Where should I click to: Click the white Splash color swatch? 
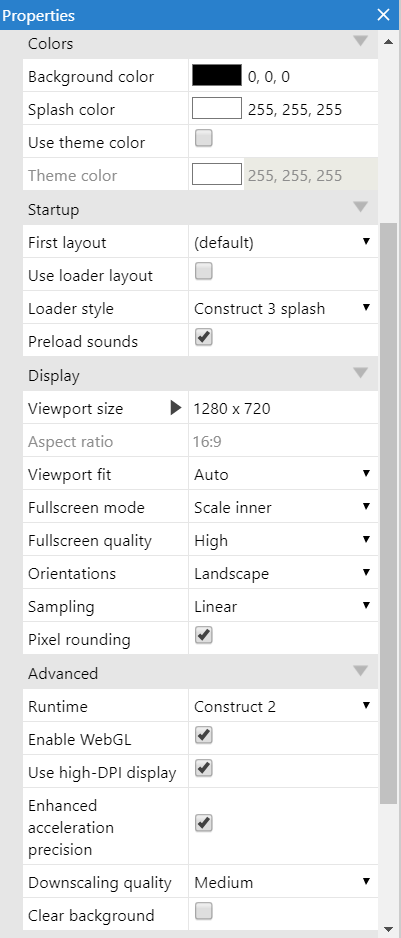pos(217,109)
